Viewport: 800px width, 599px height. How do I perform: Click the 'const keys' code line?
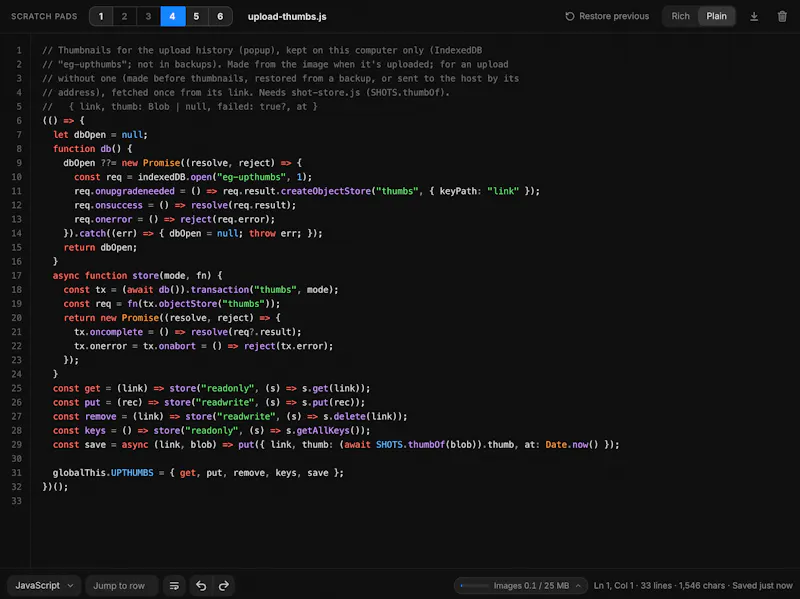[212, 431]
